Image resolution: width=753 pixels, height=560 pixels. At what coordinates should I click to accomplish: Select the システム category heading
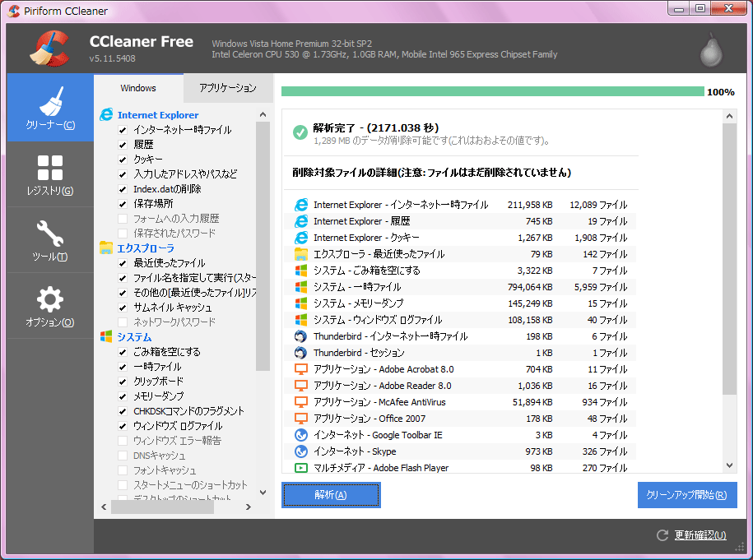[134, 337]
